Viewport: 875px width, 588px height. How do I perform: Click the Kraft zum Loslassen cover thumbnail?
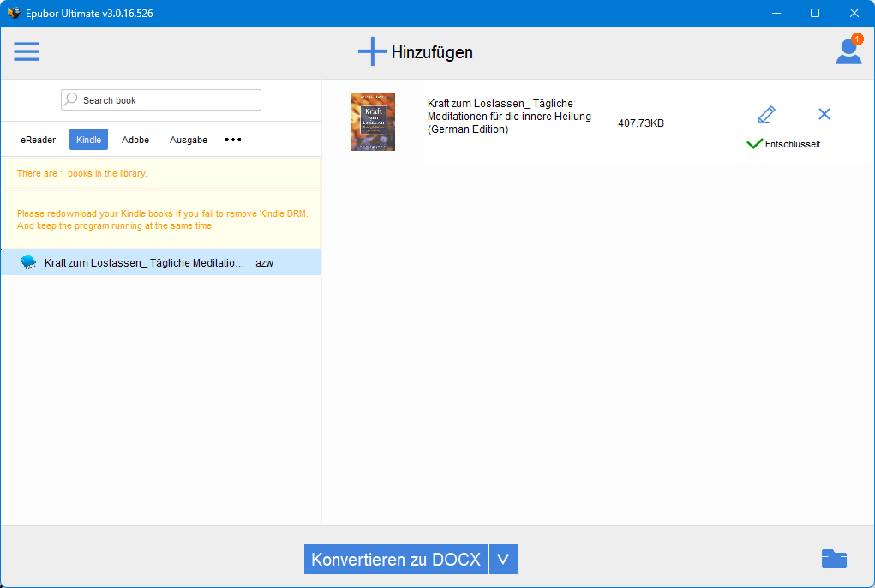pos(373,121)
